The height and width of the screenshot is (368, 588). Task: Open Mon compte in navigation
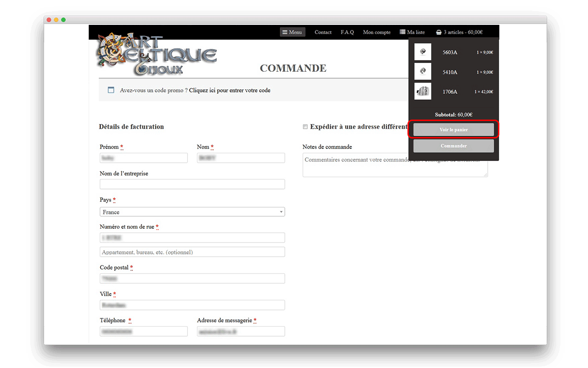[377, 32]
